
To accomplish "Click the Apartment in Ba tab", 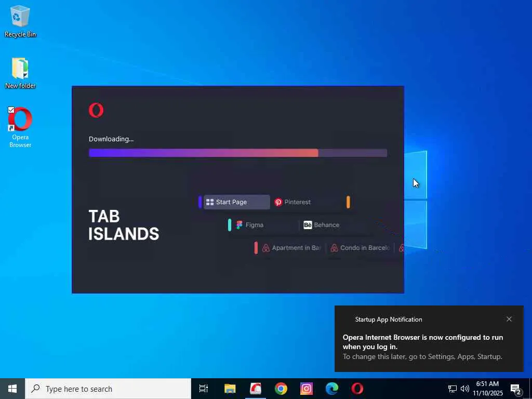I will 291,248.
